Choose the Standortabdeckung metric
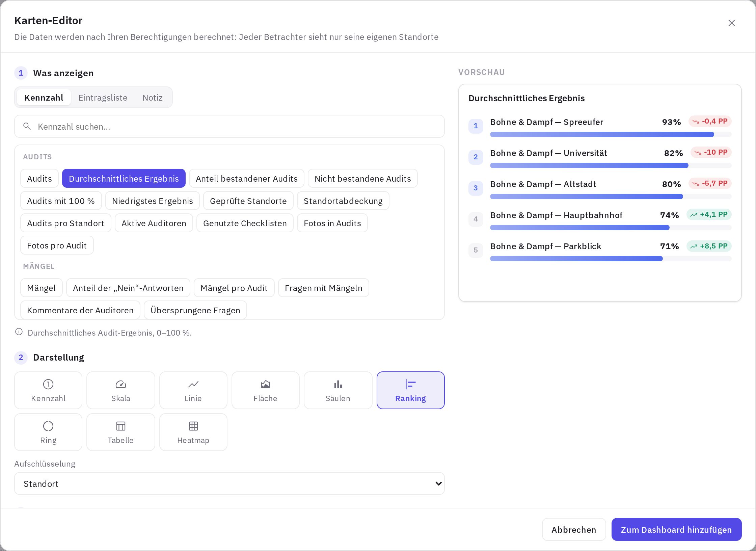The width and height of the screenshot is (756, 551). 343,201
